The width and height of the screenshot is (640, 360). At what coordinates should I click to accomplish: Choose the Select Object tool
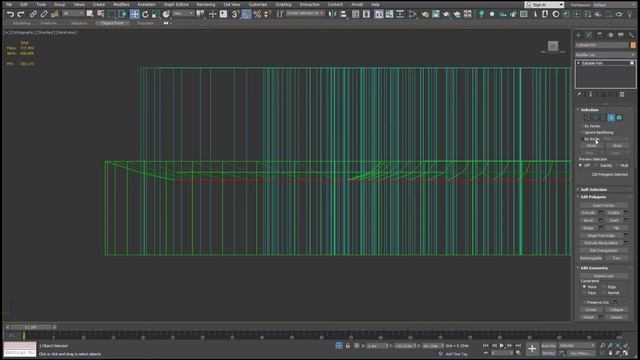[90, 14]
